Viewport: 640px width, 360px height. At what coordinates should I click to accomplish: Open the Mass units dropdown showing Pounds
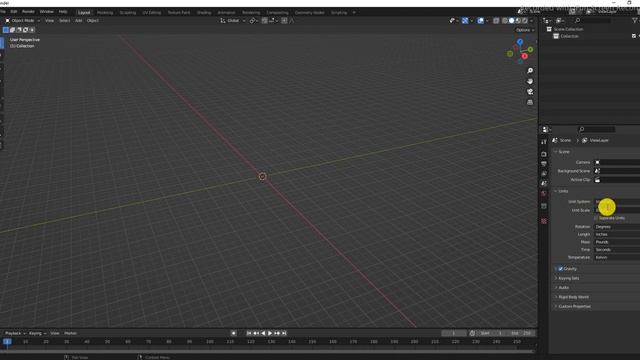pyautogui.click(x=617, y=242)
